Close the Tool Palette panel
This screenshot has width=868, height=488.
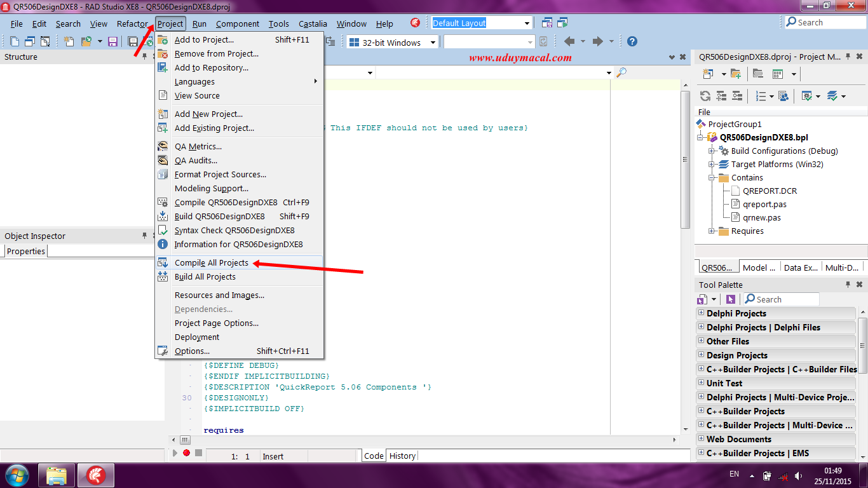click(x=860, y=285)
